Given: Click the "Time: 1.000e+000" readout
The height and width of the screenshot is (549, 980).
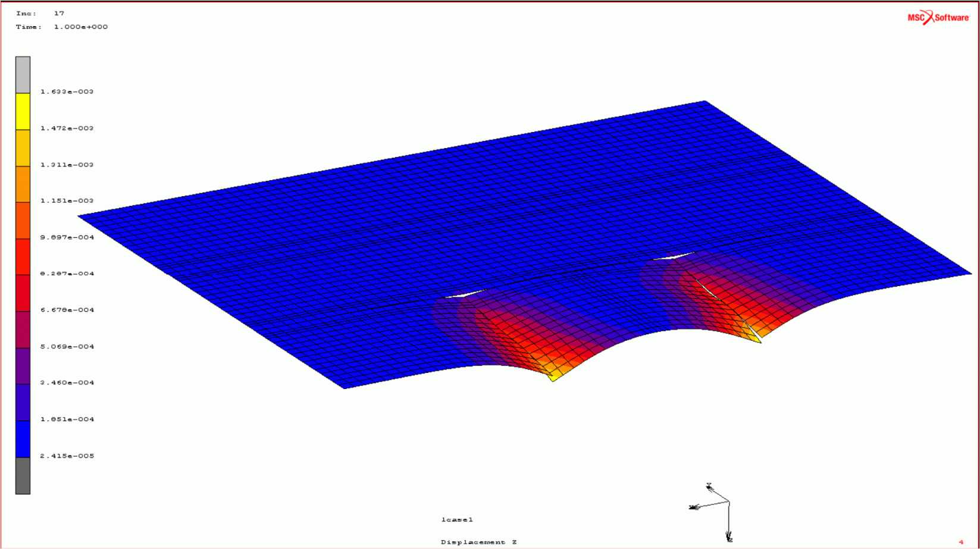Looking at the screenshot, I should [61, 27].
